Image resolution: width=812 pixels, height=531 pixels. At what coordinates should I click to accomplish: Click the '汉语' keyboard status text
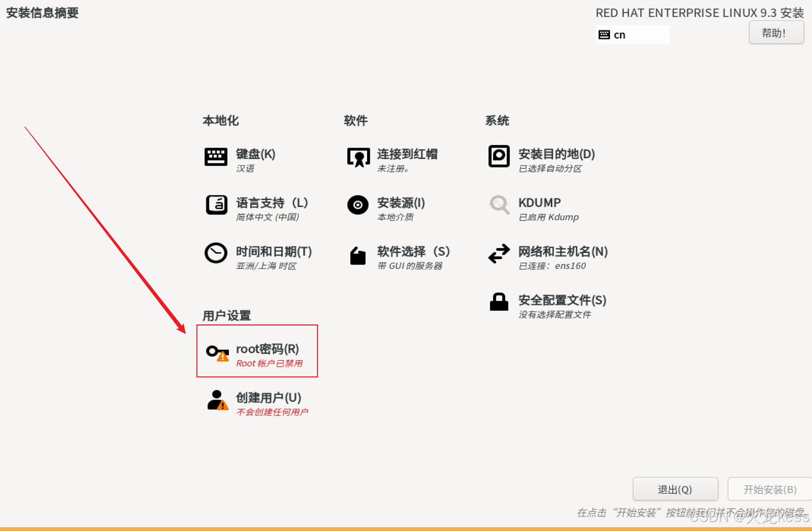coord(245,169)
